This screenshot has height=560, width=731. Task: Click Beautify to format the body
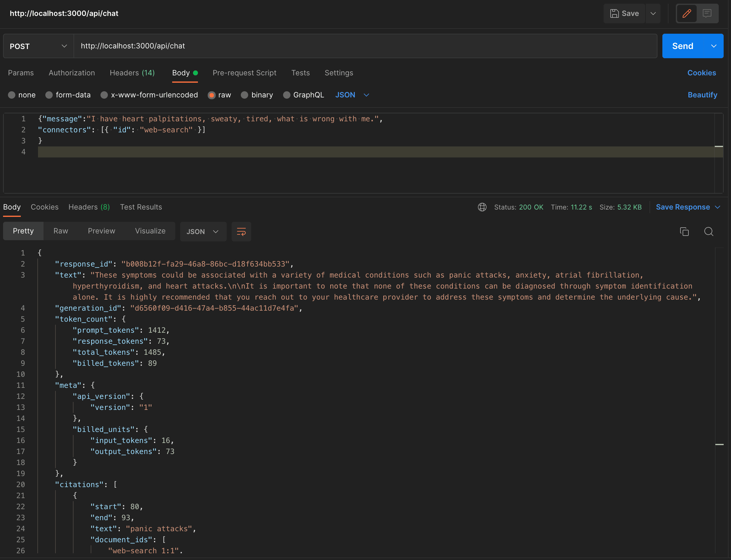coord(702,95)
